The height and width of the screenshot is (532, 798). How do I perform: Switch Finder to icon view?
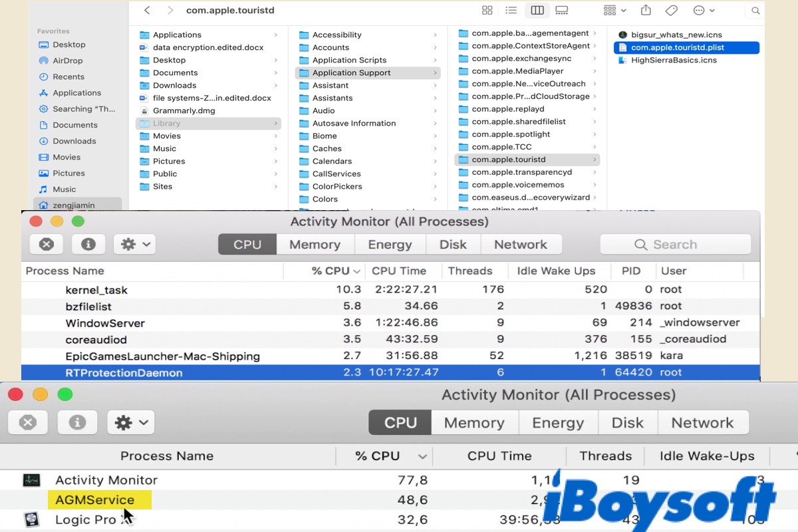click(x=487, y=11)
